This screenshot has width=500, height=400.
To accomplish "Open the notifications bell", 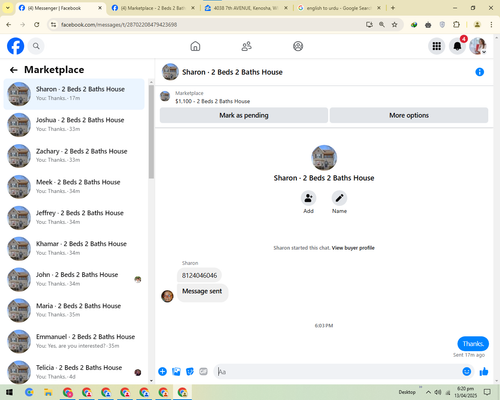I will (x=457, y=46).
